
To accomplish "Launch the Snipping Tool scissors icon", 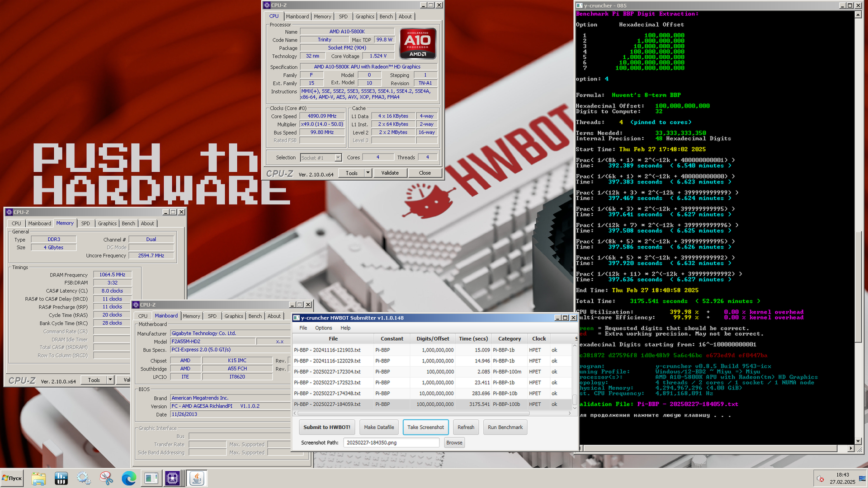I will pos(106,478).
